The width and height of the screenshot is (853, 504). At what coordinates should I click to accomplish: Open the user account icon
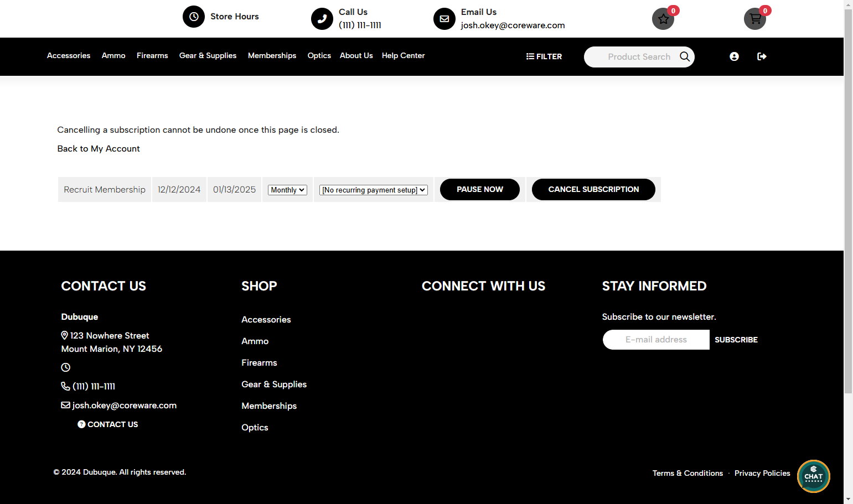[734, 56]
